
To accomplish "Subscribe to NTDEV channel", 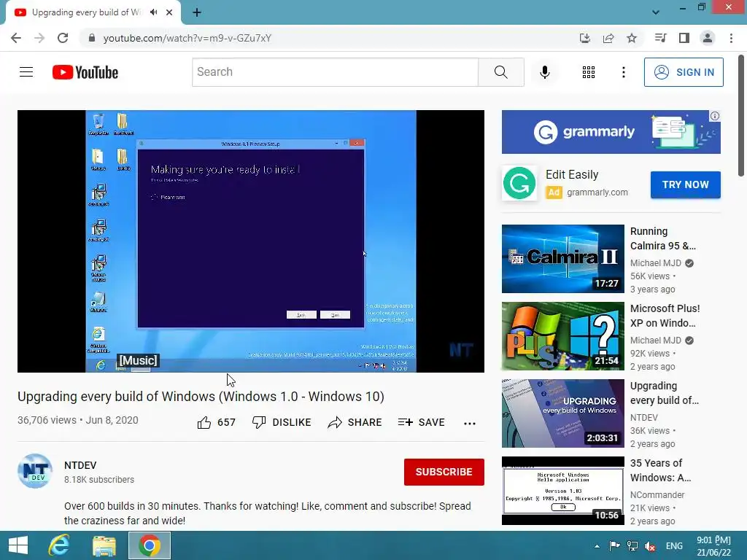I will point(444,472).
